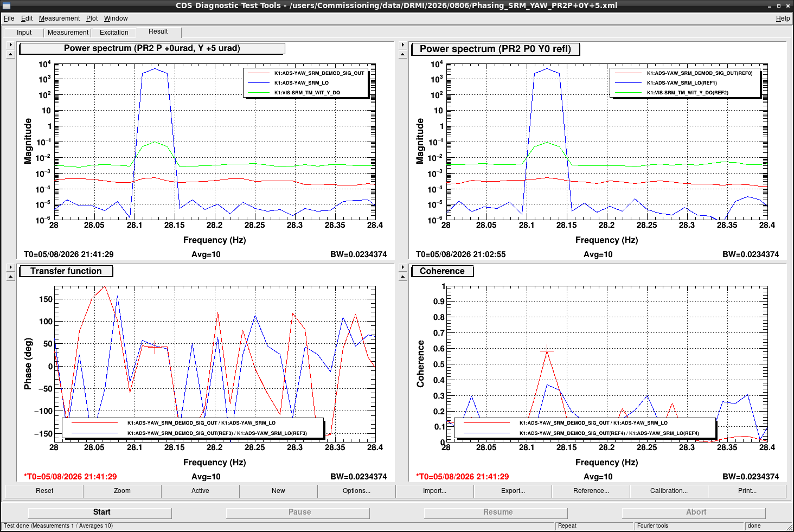The width and height of the screenshot is (794, 532).
Task: Click the right-arrow icon beside the top-left plot
Action: pyautogui.click(x=10, y=45)
